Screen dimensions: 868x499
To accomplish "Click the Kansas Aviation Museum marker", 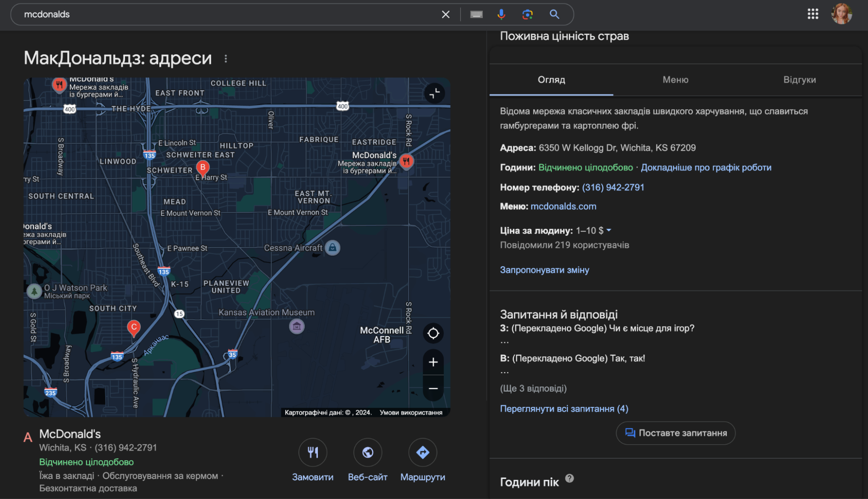I will (297, 326).
